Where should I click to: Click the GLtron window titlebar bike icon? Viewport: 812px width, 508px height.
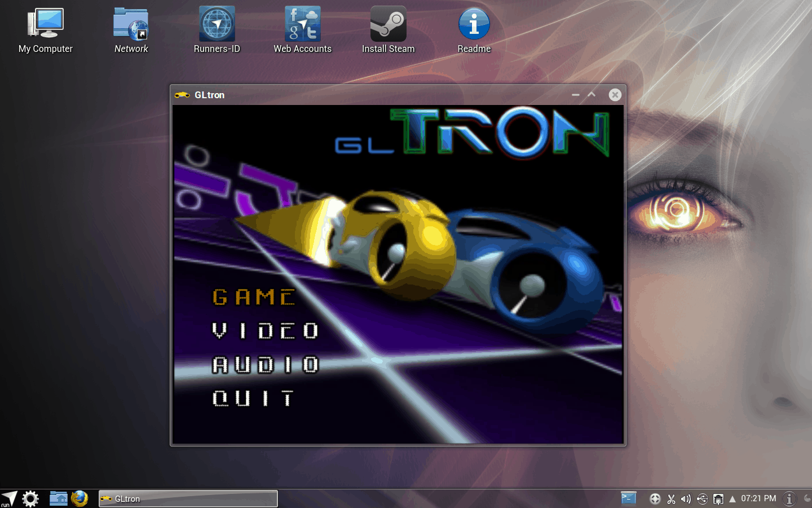pyautogui.click(x=182, y=95)
